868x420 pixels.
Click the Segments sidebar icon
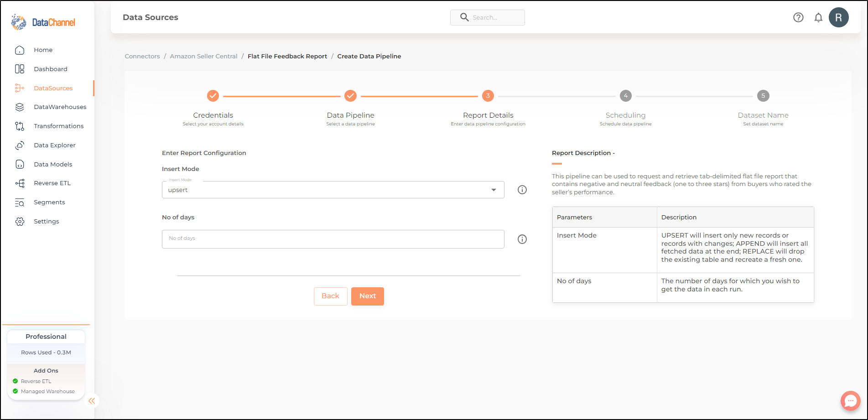coord(20,202)
